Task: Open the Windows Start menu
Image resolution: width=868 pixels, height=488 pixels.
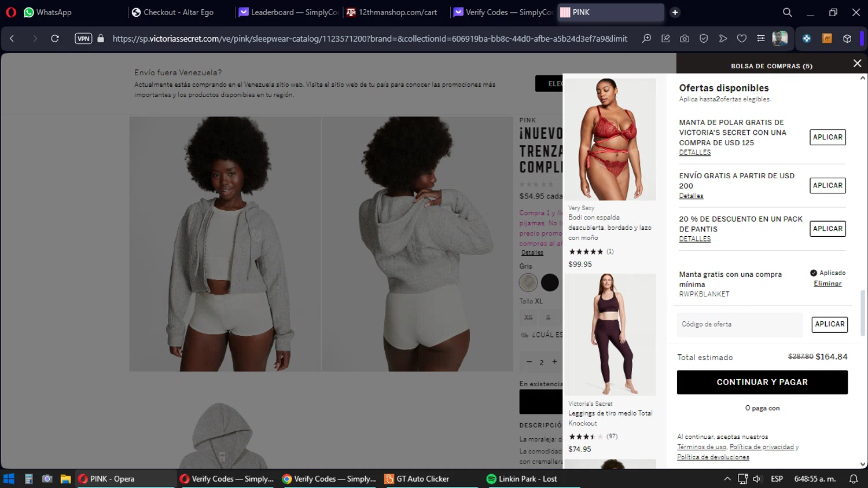Action: pyautogui.click(x=9, y=479)
